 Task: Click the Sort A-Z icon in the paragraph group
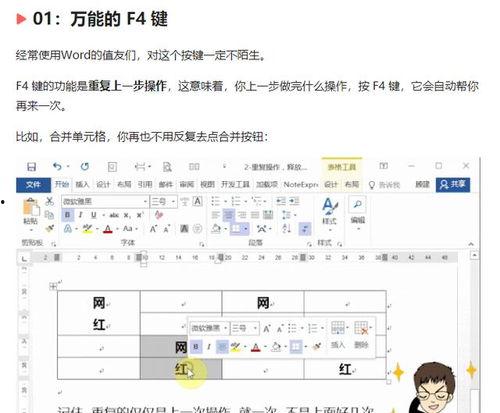(x=287, y=229)
